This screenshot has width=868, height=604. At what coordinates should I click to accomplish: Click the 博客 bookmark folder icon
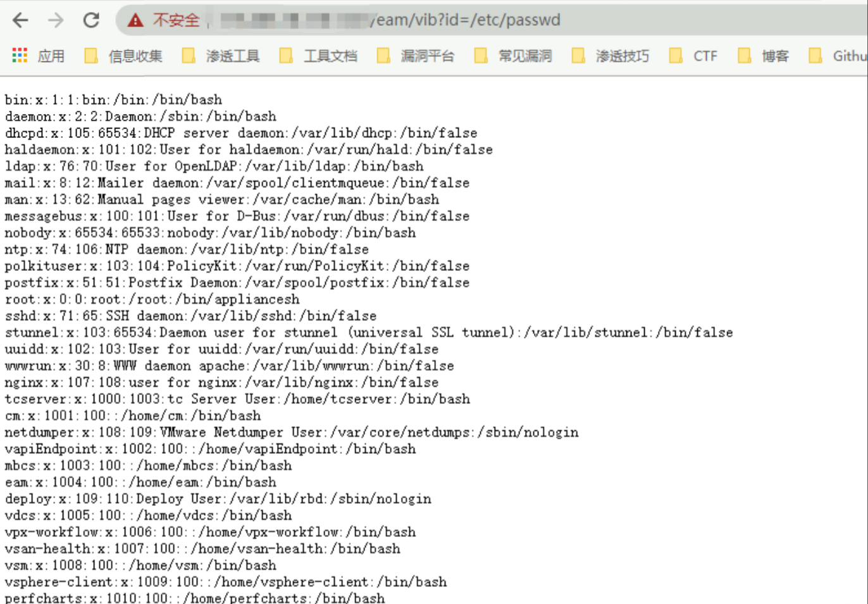[x=744, y=56]
